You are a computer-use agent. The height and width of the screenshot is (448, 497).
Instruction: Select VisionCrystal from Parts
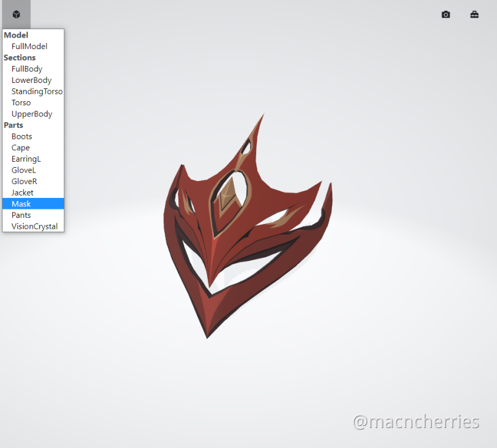(x=35, y=227)
